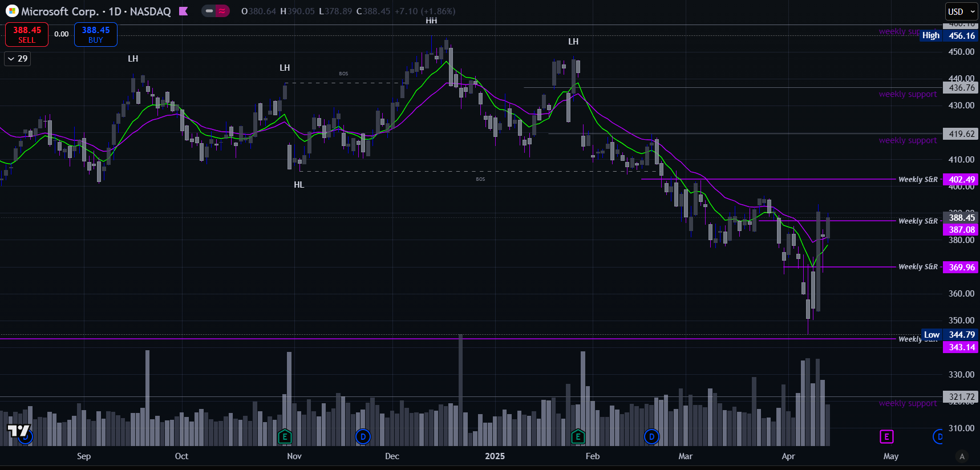Select the Weekly S&R text at 369.96
This screenshot has height=470, width=980.
tap(918, 267)
